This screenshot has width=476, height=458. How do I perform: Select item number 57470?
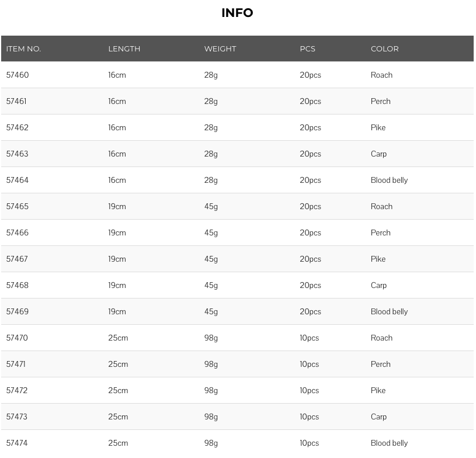17,338
